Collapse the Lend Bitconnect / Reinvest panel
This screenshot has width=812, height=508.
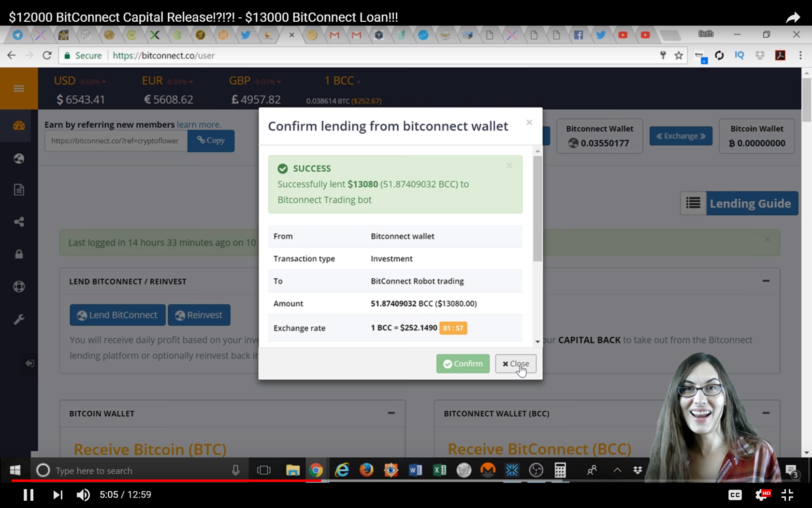(766, 281)
